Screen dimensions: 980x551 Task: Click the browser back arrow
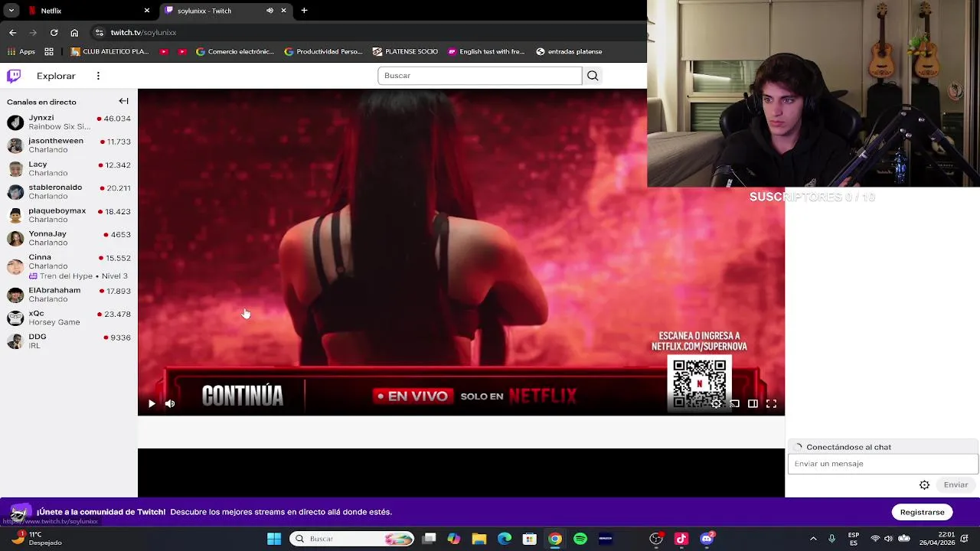click(12, 33)
